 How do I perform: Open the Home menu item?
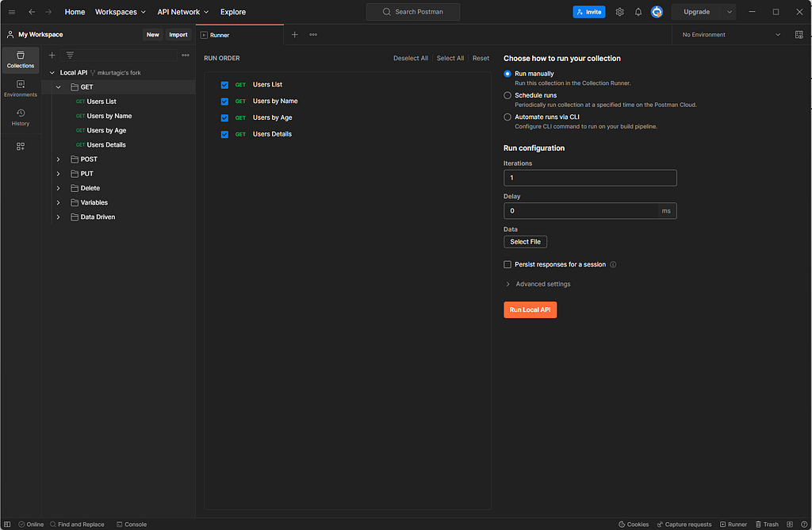pyautogui.click(x=75, y=12)
